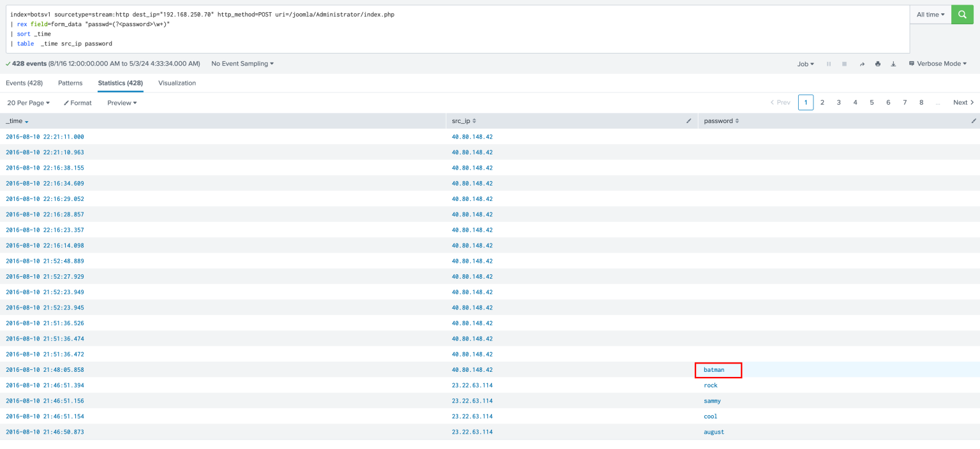This screenshot has height=449, width=980.
Task: Toggle sort on the _time column header
Action: click(17, 121)
